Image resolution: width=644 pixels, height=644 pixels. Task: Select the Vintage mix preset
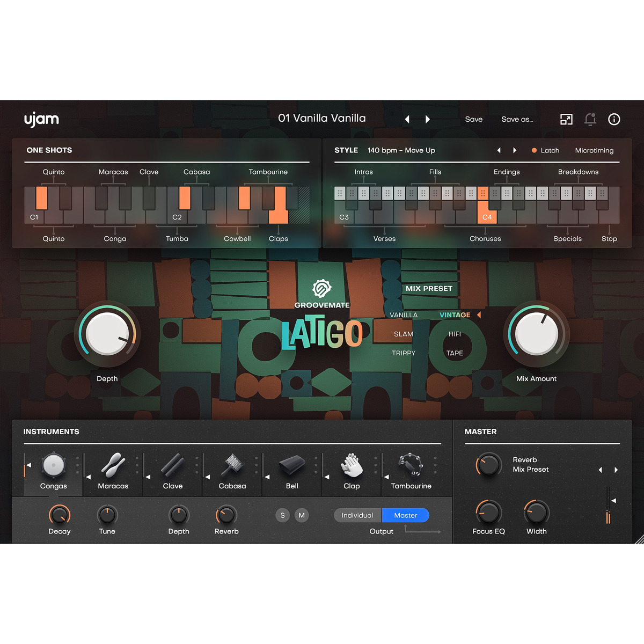[x=455, y=314]
